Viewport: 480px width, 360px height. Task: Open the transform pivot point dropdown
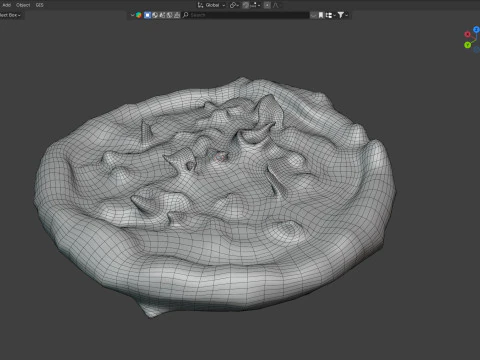click(x=234, y=5)
